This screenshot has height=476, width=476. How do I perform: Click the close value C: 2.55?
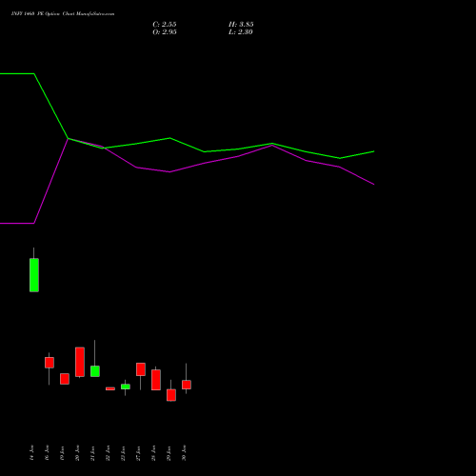click(x=165, y=25)
